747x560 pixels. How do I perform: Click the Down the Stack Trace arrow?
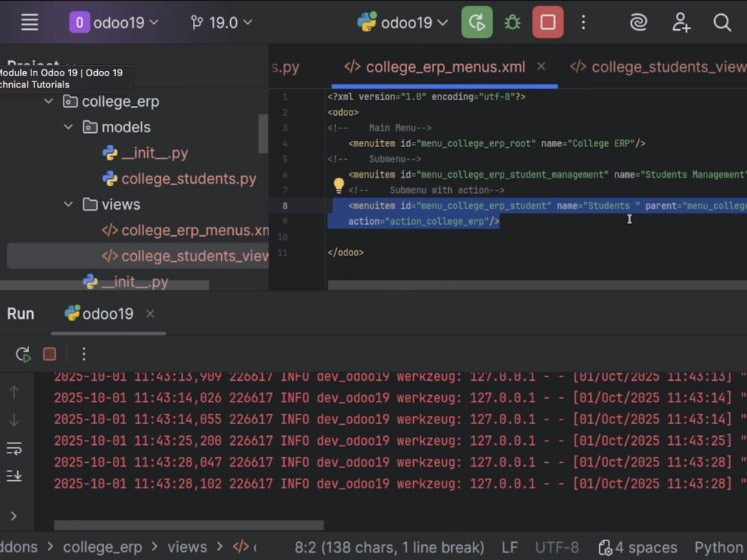[x=13, y=420]
